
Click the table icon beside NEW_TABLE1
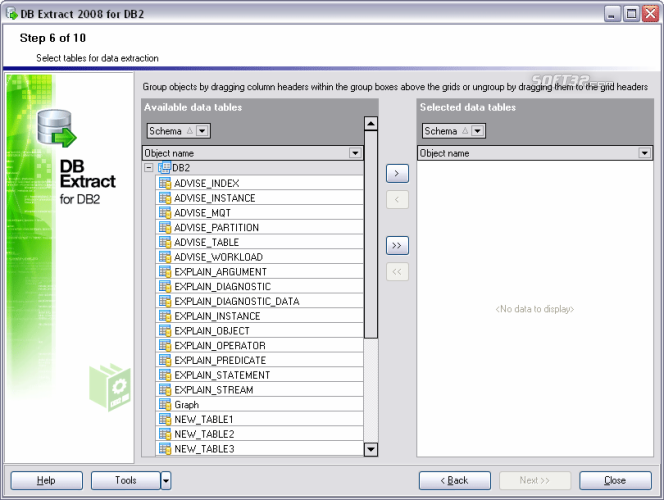165,419
